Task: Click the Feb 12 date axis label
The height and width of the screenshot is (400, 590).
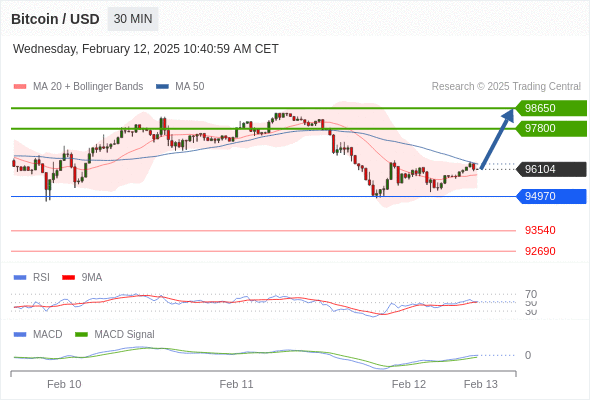Action: [409, 384]
